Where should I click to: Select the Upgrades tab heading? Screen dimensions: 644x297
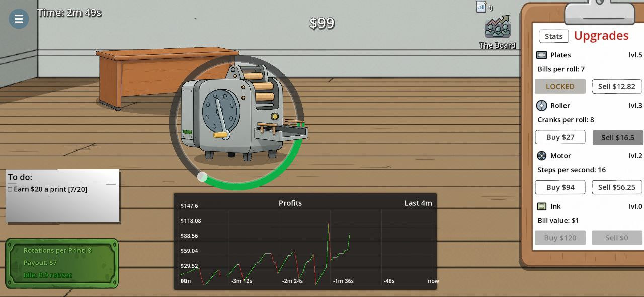coord(601,36)
